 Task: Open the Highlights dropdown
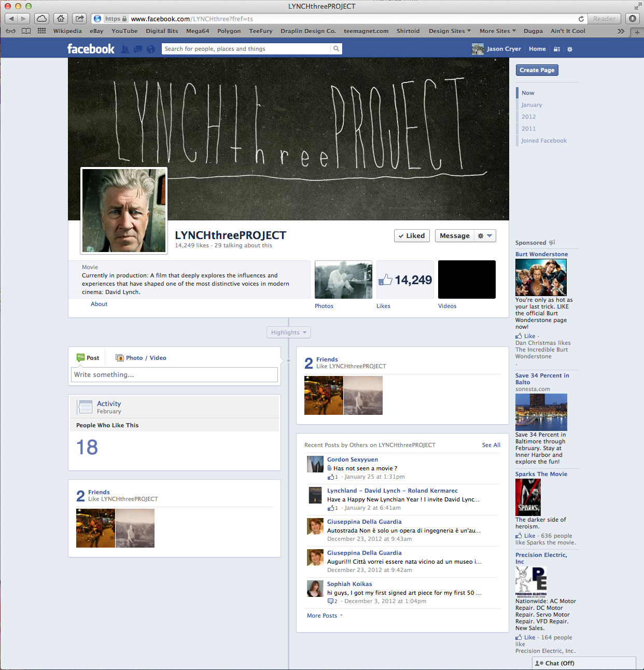(x=289, y=332)
